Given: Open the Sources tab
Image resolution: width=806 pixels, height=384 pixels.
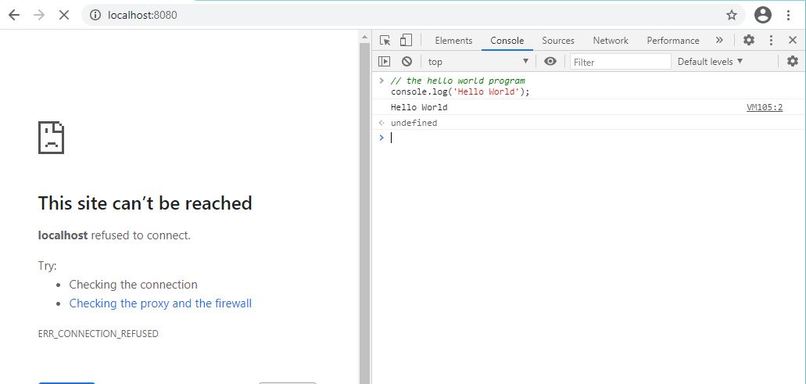Looking at the screenshot, I should click(x=558, y=41).
